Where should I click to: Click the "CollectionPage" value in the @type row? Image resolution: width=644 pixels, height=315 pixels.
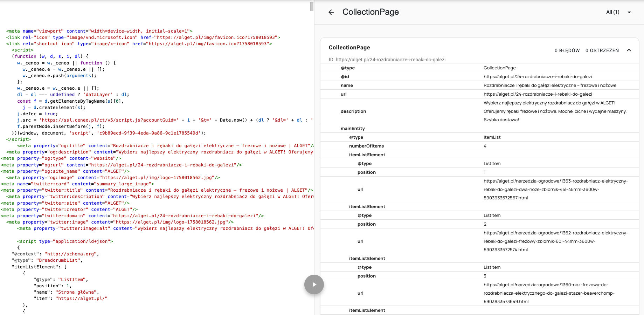click(x=499, y=68)
